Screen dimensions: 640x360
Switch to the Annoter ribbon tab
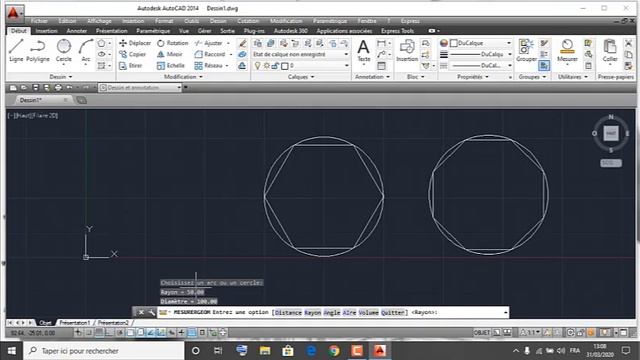[77, 31]
